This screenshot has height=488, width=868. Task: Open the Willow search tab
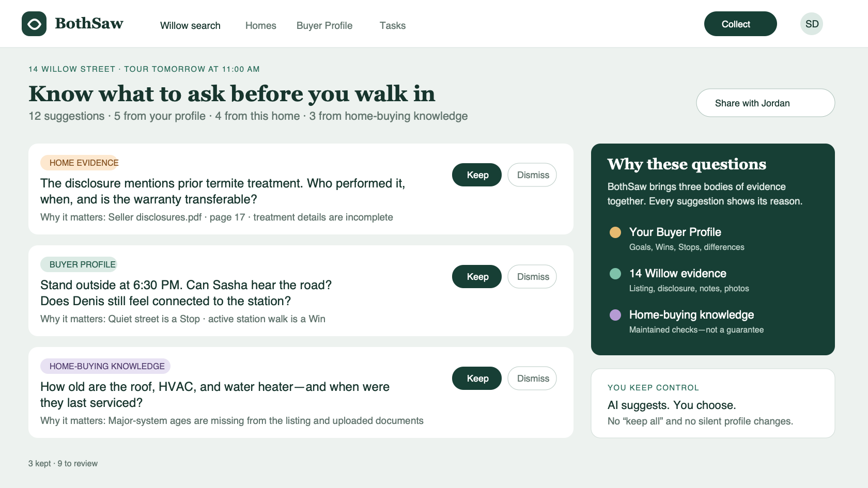tap(190, 26)
